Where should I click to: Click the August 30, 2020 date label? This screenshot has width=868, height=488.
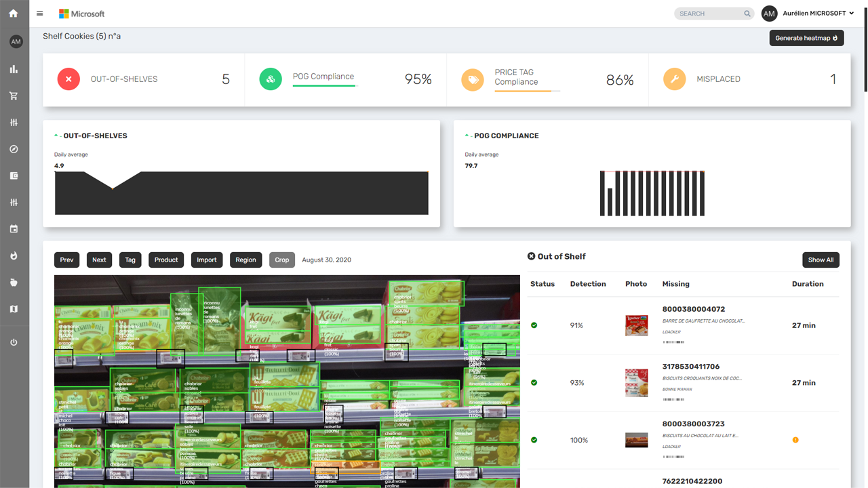[x=327, y=260]
